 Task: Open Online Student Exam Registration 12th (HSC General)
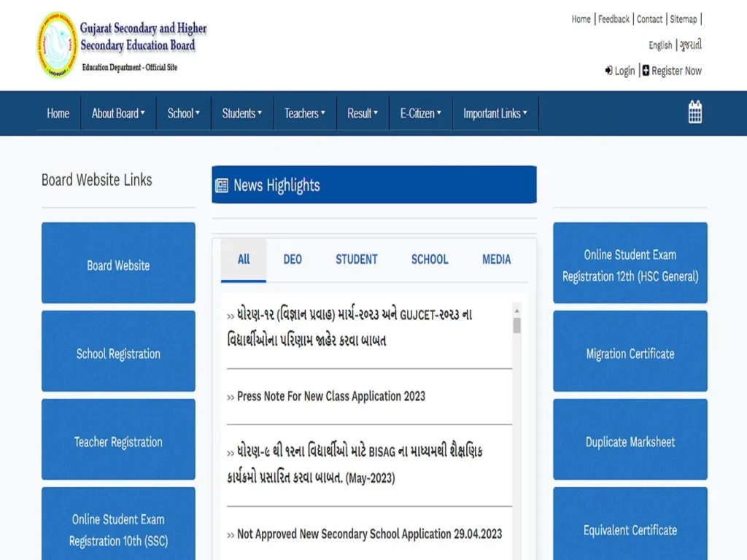click(630, 262)
